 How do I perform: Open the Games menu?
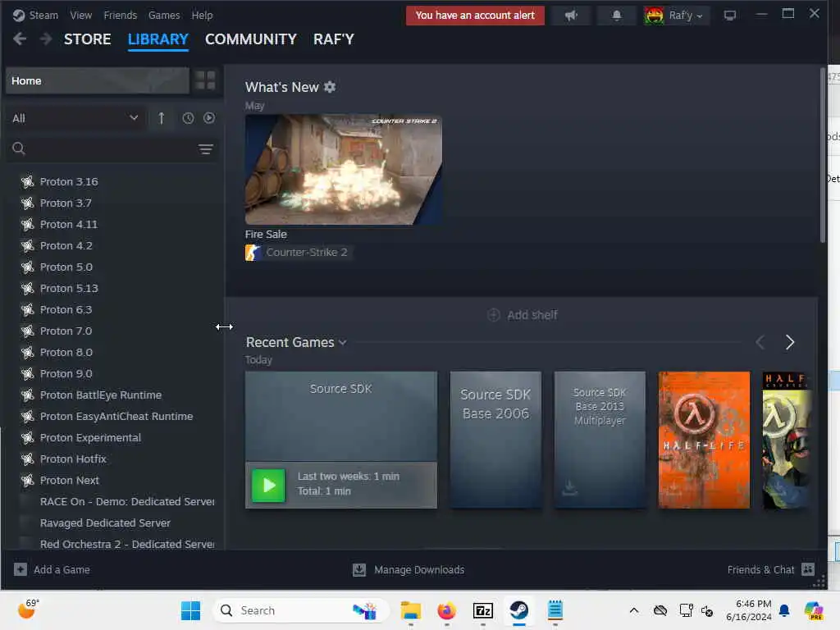(164, 16)
